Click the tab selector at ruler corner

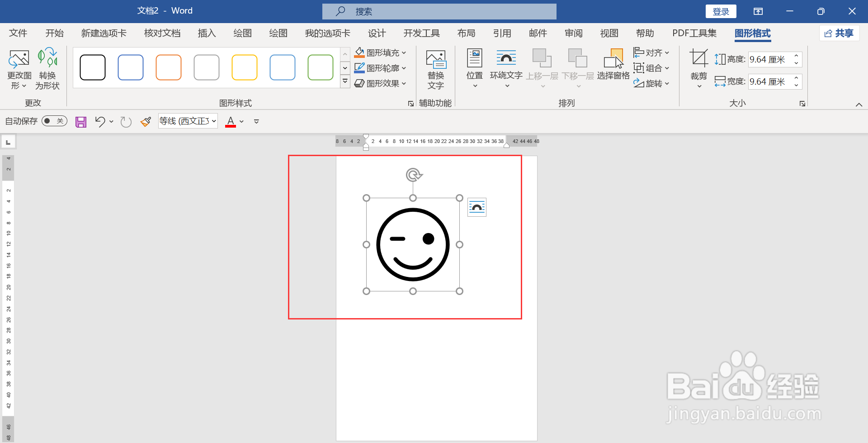point(8,142)
